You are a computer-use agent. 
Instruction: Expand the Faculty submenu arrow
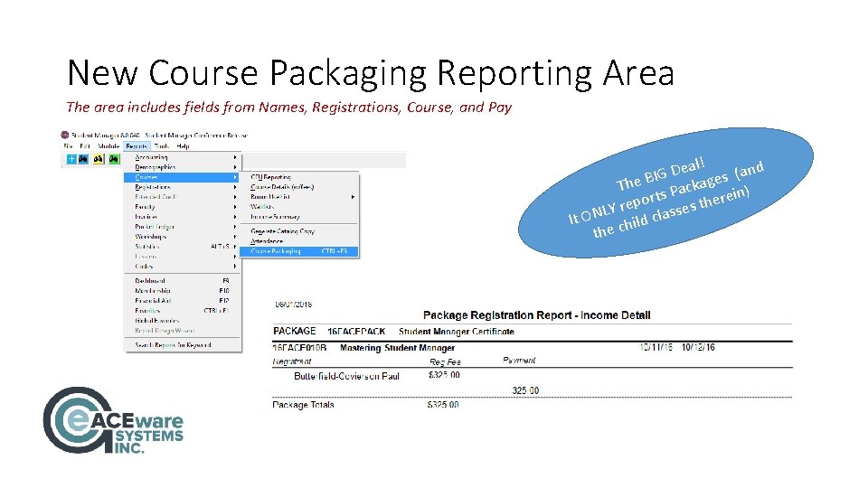pos(235,207)
